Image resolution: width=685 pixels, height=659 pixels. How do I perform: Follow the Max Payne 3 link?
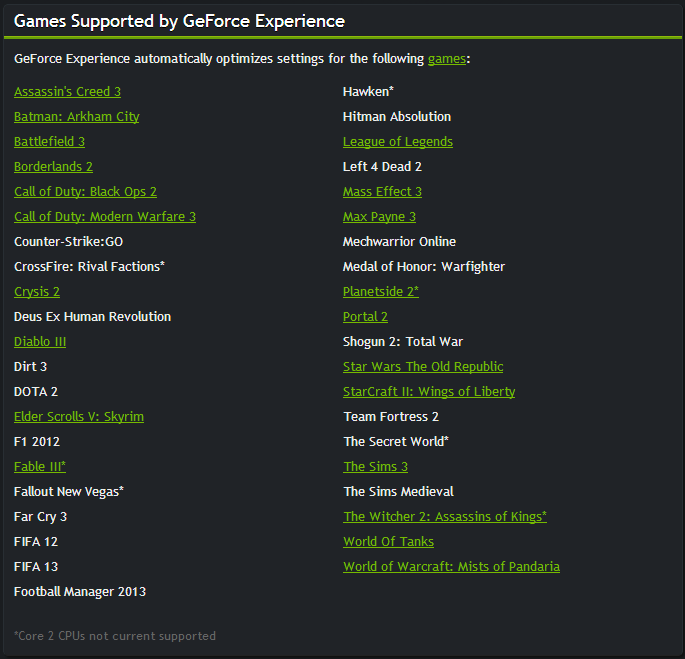coord(379,217)
